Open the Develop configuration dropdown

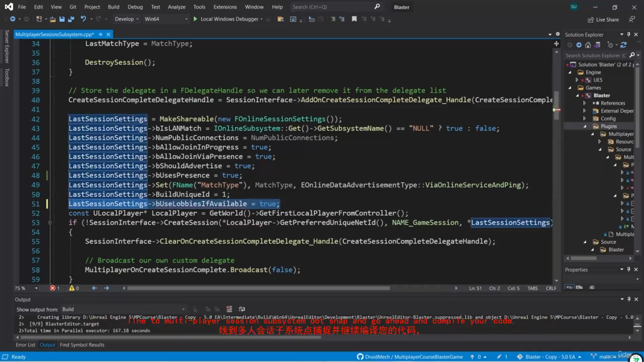click(x=126, y=19)
